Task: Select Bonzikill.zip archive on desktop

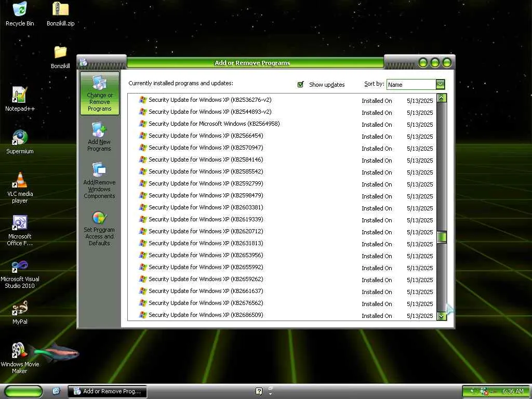Action: 60,14
